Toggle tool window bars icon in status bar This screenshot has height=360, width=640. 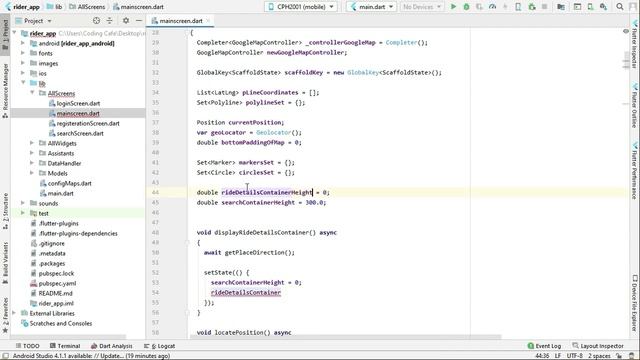click(x=5, y=356)
